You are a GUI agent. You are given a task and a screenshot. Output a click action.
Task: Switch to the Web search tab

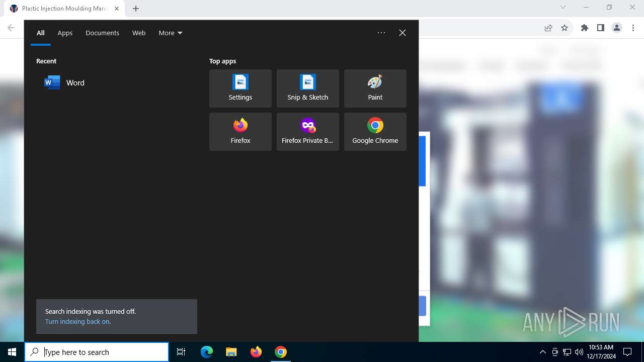click(x=139, y=33)
